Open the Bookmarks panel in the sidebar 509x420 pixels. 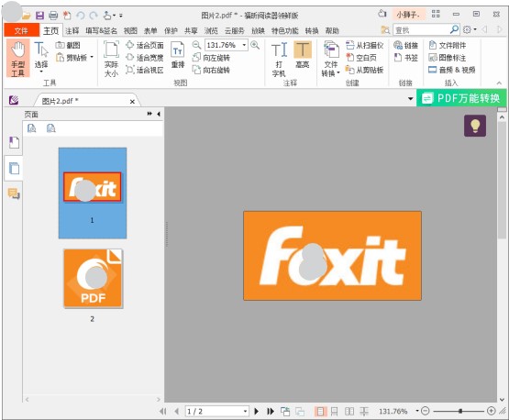pyautogui.click(x=14, y=142)
